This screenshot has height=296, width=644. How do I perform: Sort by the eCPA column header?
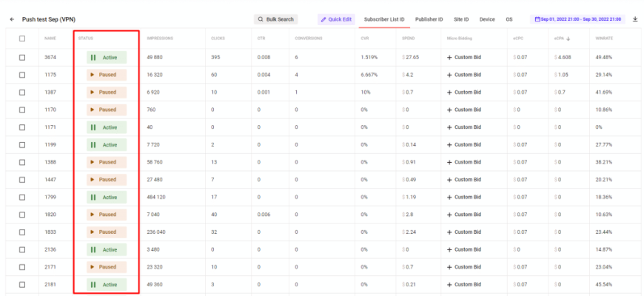click(x=560, y=38)
